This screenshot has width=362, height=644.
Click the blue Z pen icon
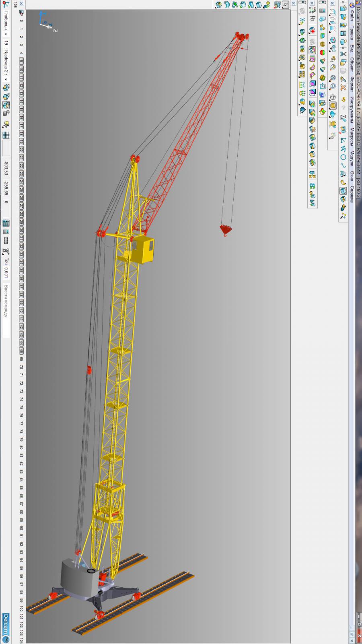pyautogui.click(x=343, y=118)
